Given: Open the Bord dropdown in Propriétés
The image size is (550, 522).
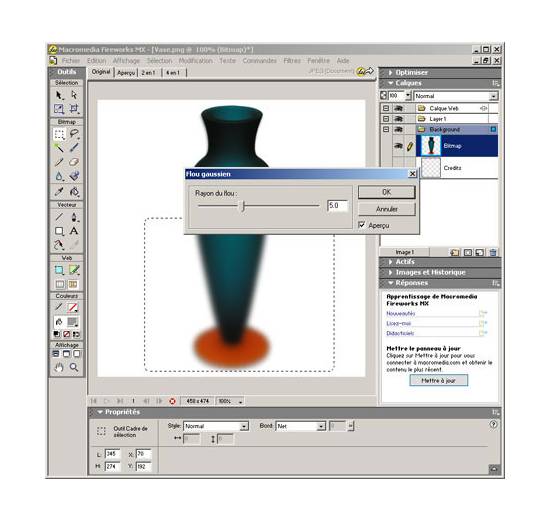Looking at the screenshot, I should (321, 426).
